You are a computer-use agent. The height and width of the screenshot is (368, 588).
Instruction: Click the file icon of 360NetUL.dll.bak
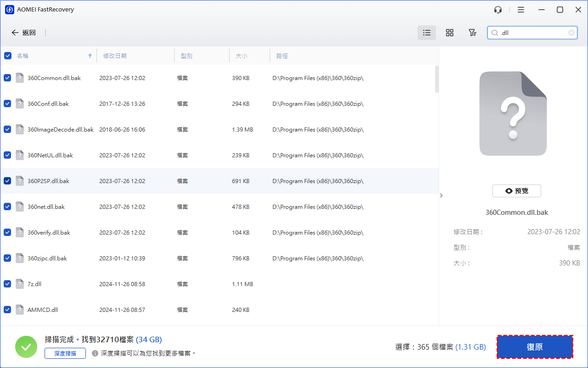click(19, 155)
